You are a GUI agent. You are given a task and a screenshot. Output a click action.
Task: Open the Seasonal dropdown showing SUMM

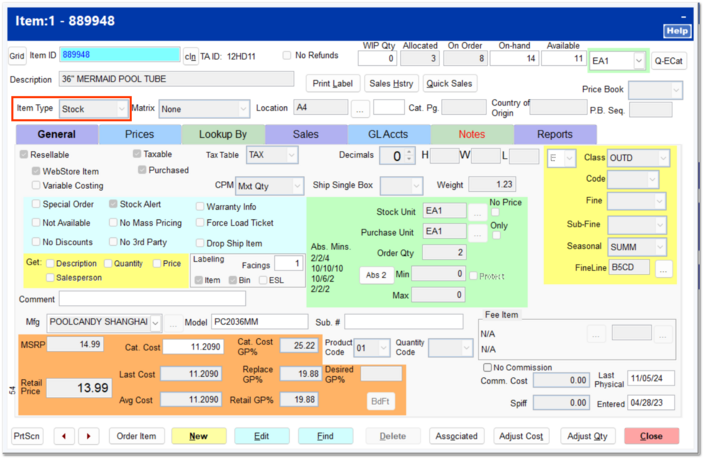(x=660, y=246)
